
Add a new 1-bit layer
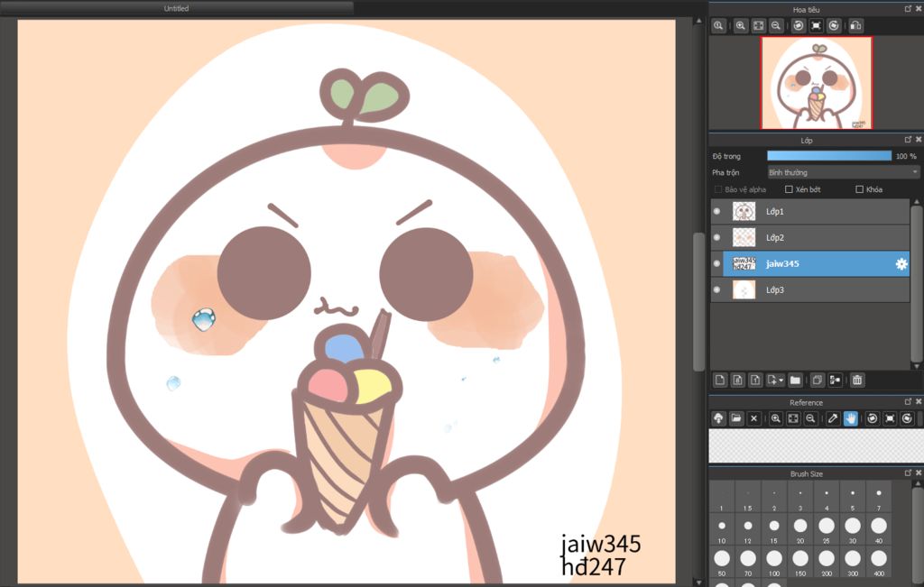[755, 381]
